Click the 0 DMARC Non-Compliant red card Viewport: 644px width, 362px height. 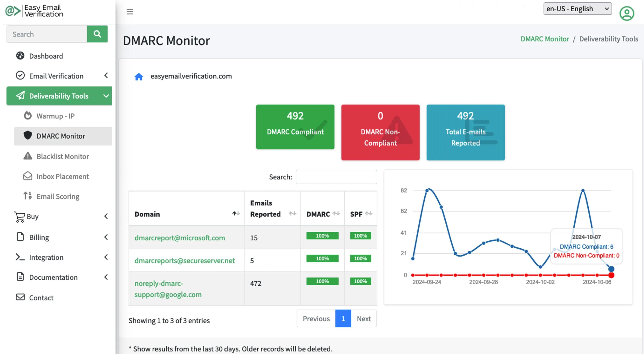pyautogui.click(x=380, y=132)
